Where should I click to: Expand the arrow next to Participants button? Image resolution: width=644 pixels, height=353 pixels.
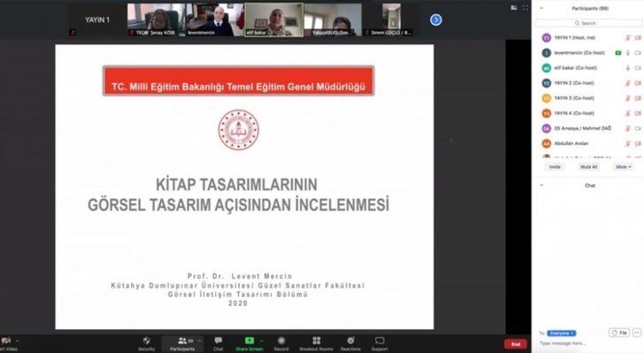click(200, 341)
